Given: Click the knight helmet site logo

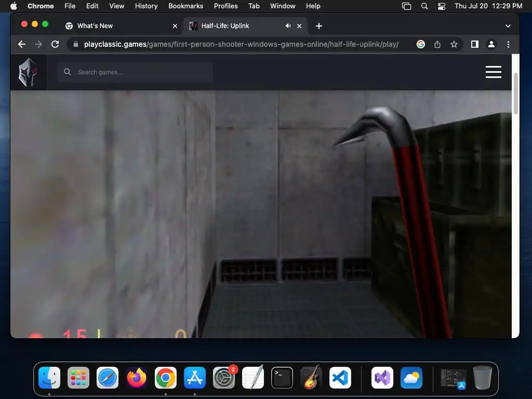Looking at the screenshot, I should pyautogui.click(x=28, y=72).
